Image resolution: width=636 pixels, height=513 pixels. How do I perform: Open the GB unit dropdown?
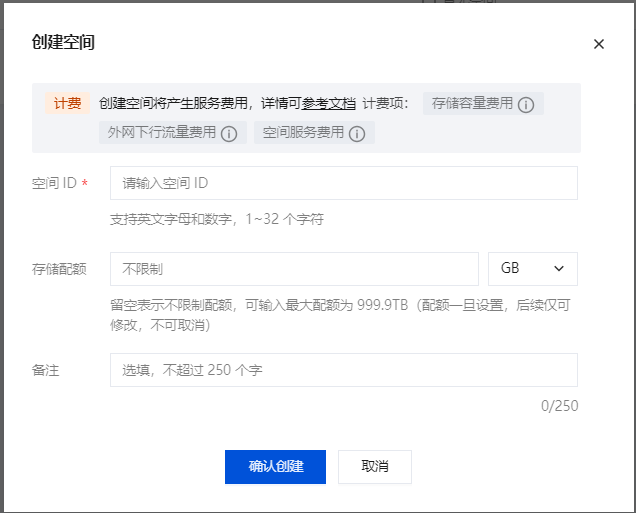point(533,269)
